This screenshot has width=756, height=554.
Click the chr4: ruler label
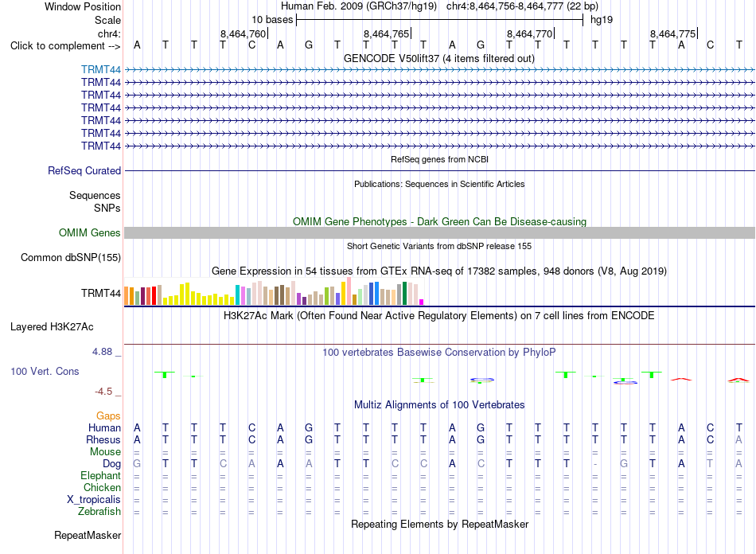pos(109,33)
